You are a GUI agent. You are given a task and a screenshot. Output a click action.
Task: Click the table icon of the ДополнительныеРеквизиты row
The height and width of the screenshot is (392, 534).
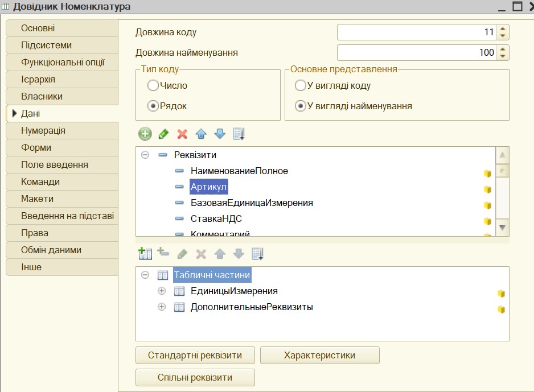pos(179,307)
